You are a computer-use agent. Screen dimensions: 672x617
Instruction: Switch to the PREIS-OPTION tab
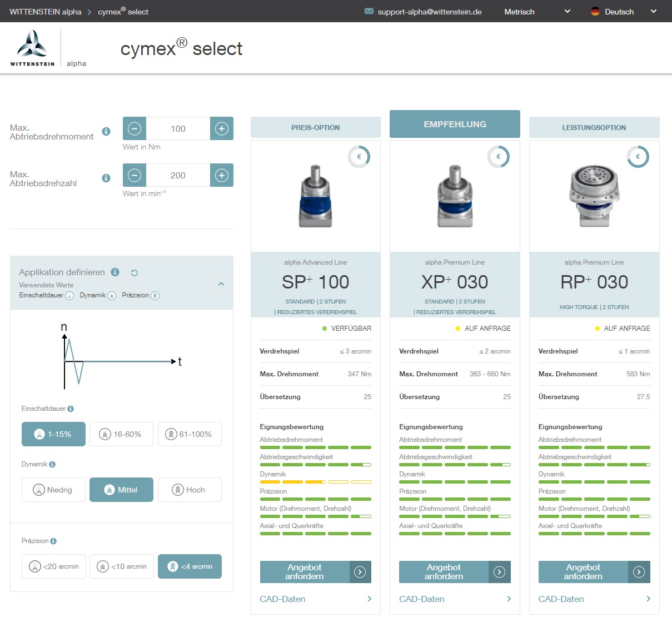pos(315,127)
